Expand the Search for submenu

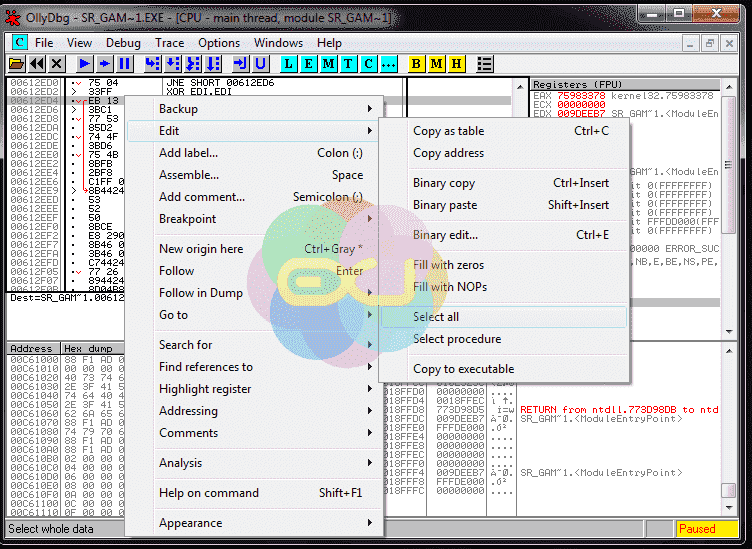pos(255,345)
